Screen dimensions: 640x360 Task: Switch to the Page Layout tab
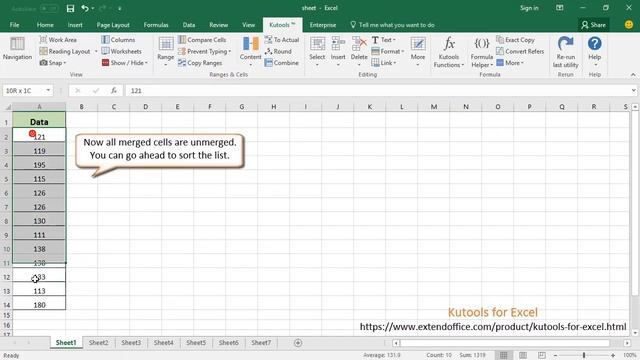tap(113, 25)
